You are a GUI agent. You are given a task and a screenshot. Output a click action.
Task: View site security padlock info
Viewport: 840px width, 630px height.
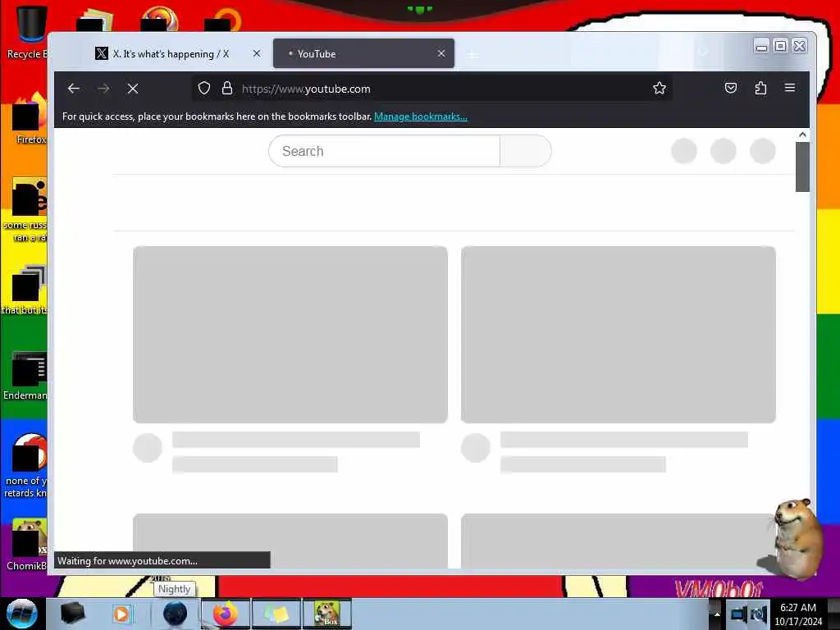[x=227, y=88]
